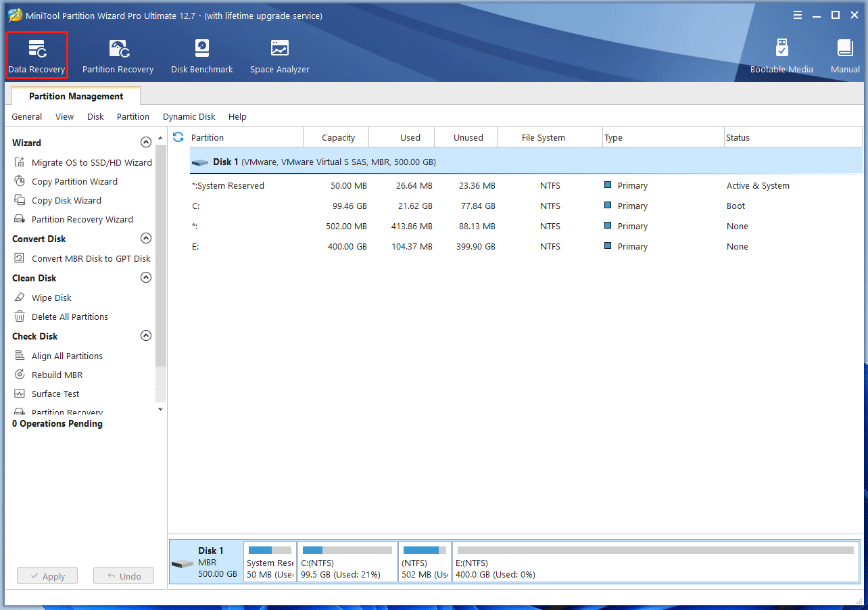Click the sidebar scroll down arrow
This screenshot has height=610, width=868.
[160, 409]
